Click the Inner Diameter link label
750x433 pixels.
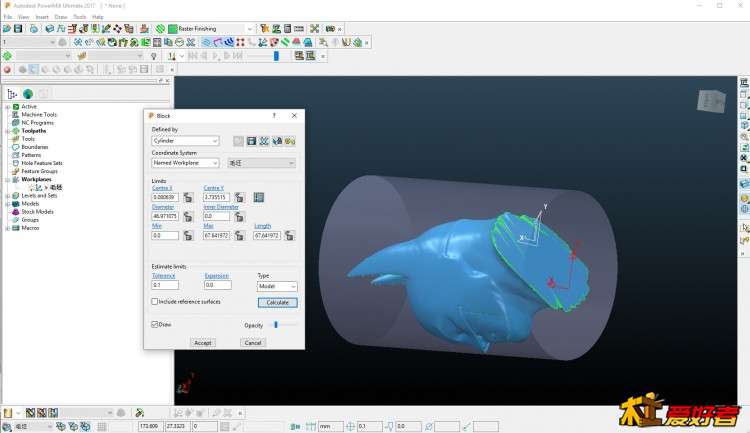click(x=221, y=207)
